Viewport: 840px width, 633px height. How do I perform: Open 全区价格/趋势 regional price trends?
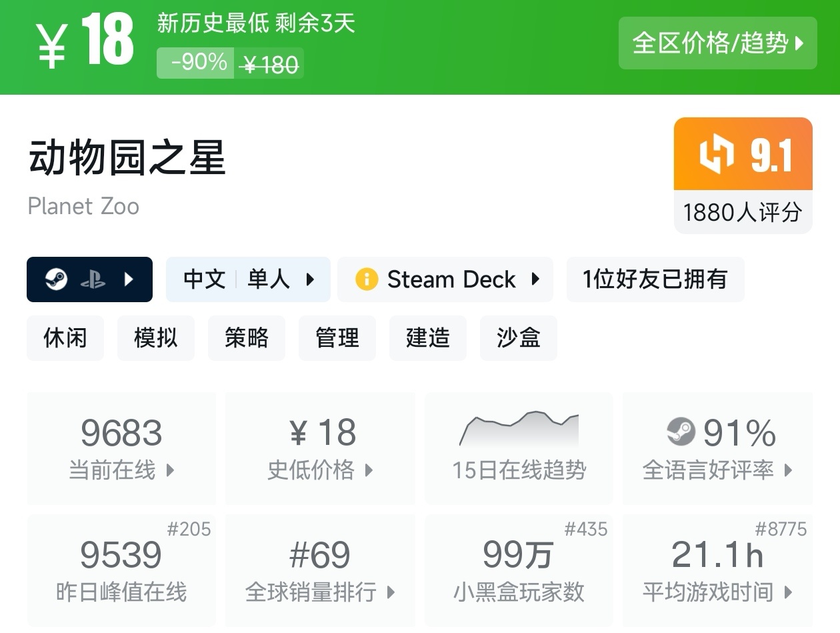pos(717,43)
